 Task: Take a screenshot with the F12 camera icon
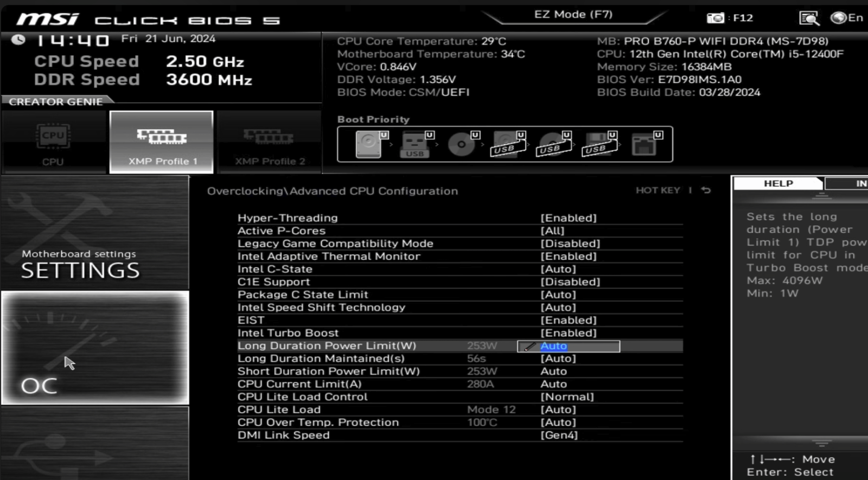coord(715,18)
